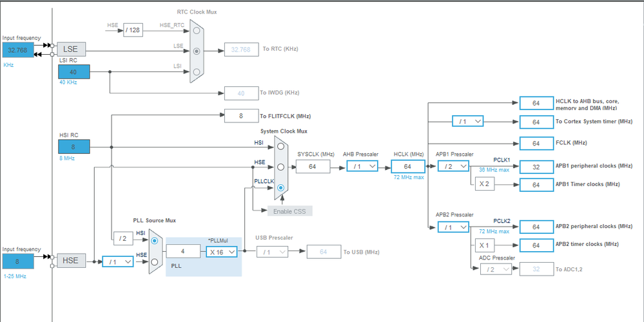Screen dimensions: 644x322
Task: Expand the APB1 Prescaler /2 dropdown
Action: (453, 166)
